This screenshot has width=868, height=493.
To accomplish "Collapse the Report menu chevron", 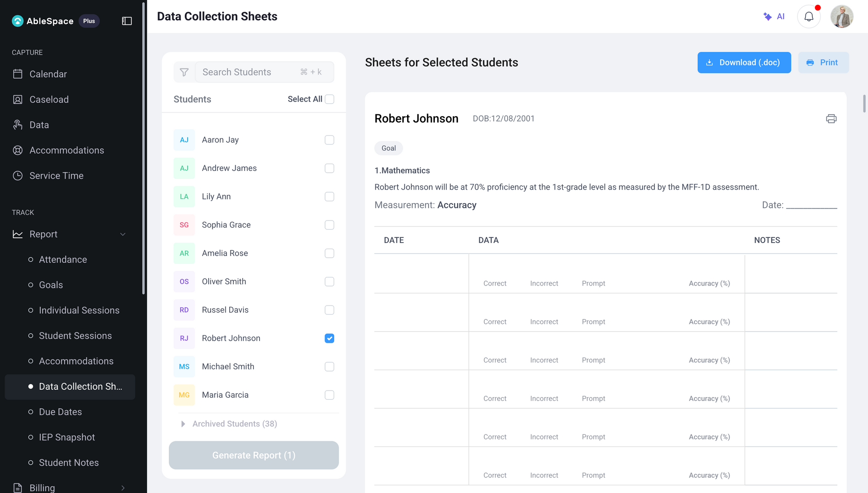I will pyautogui.click(x=123, y=234).
